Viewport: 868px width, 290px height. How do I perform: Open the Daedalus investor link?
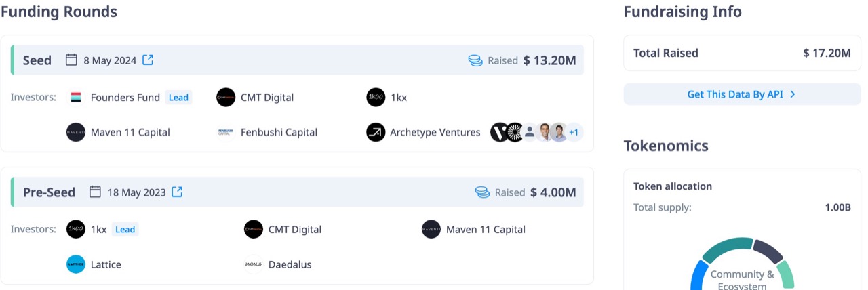pyautogui.click(x=290, y=264)
